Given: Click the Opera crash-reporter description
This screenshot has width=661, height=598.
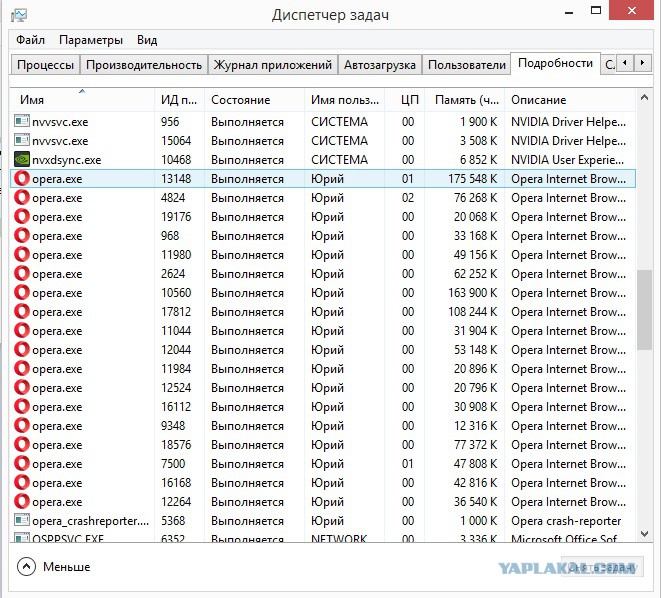Looking at the screenshot, I should pyautogui.click(x=566, y=521).
